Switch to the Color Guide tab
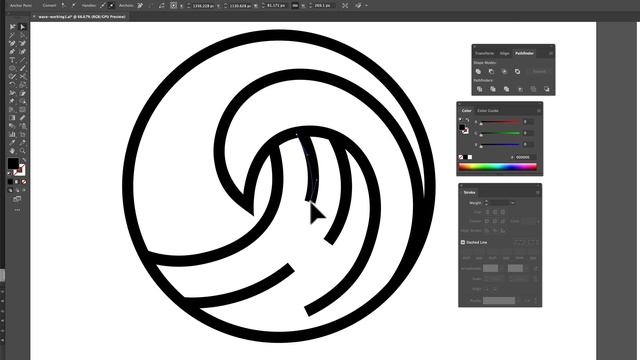Viewport: 640px width, 360px height. point(488,111)
